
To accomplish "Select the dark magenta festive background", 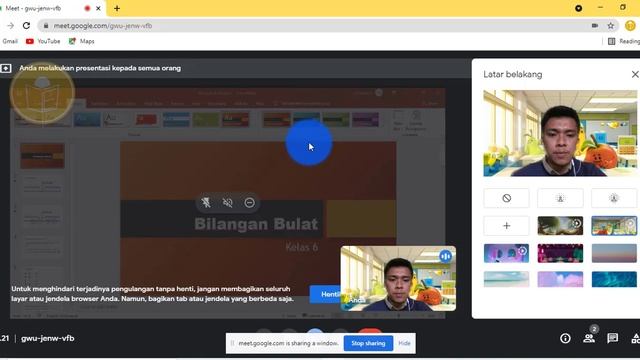I will click(x=560, y=253).
